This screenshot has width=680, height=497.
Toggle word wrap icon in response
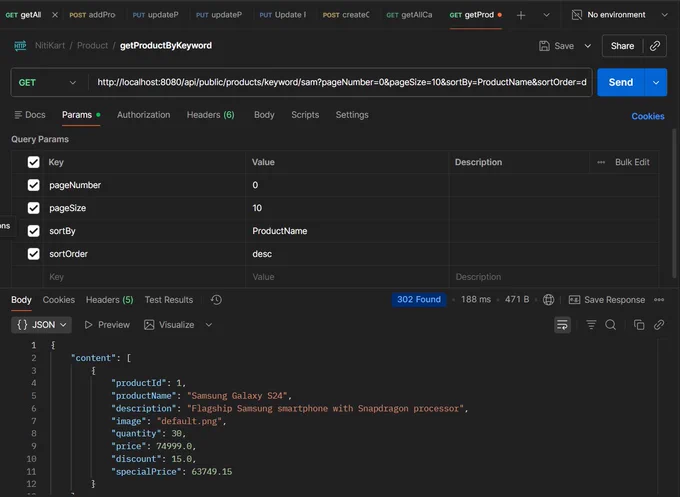[x=562, y=325]
